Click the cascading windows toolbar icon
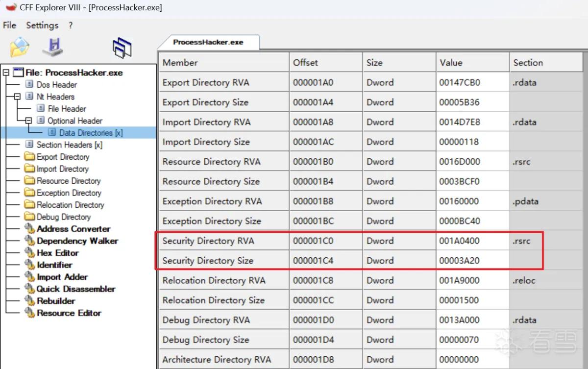This screenshot has height=369, width=588. pyautogui.click(x=122, y=48)
